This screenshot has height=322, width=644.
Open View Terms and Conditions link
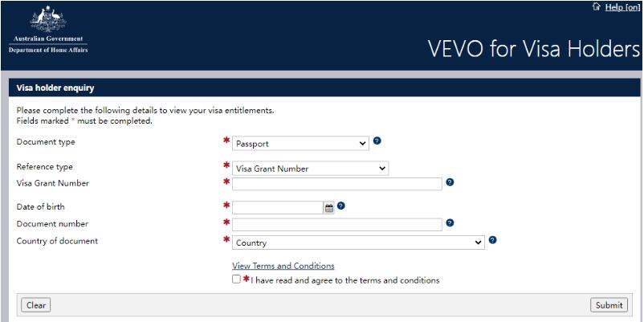[283, 266]
